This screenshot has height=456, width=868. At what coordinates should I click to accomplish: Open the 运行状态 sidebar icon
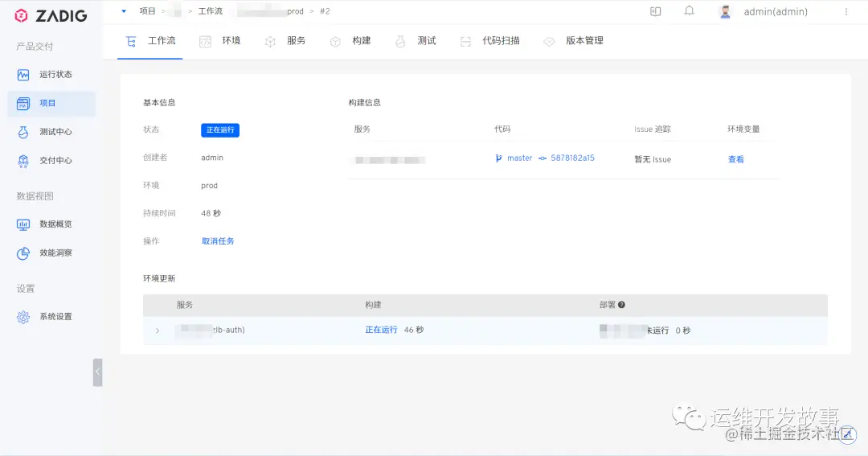pyautogui.click(x=23, y=75)
